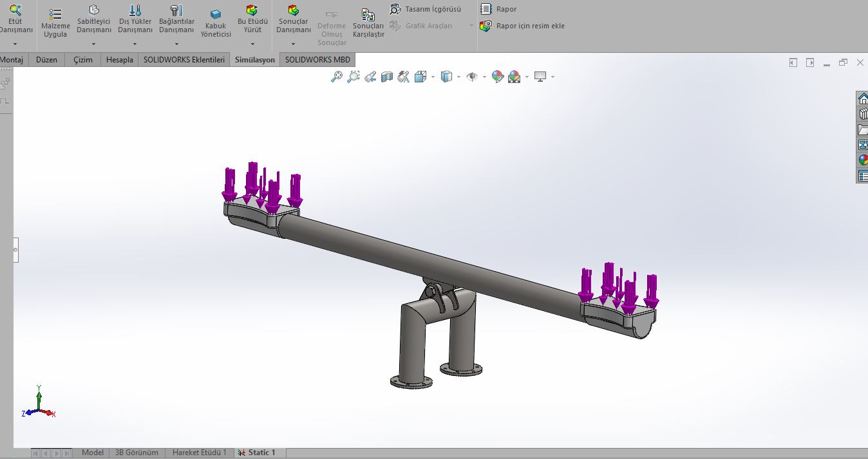Open Hareket Etüdü 1 tab
This screenshot has height=459, width=868.
click(200, 453)
